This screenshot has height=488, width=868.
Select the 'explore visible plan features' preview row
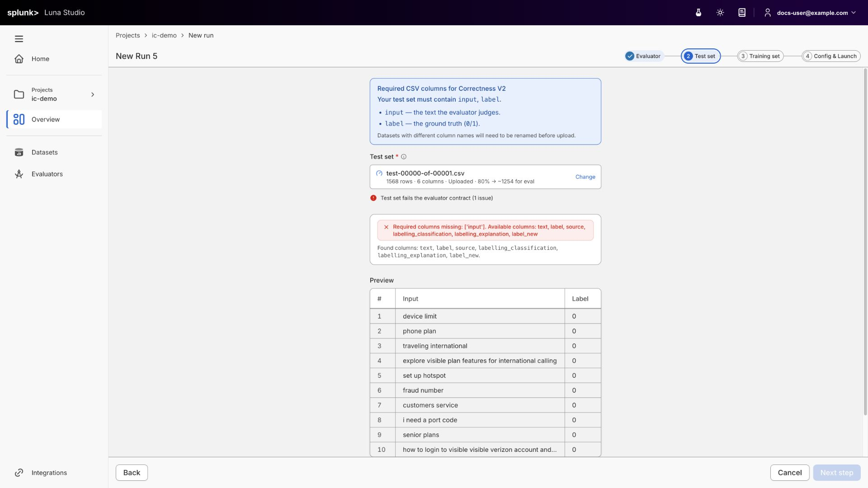point(485,361)
